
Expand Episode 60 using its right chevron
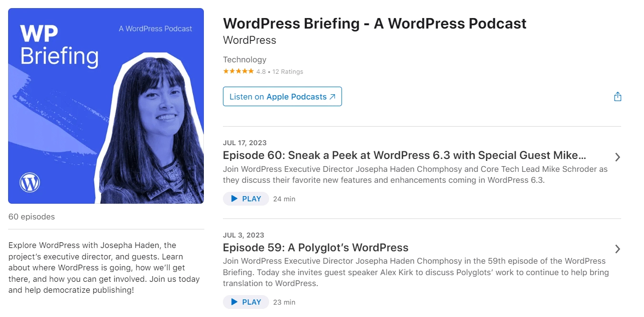click(617, 157)
